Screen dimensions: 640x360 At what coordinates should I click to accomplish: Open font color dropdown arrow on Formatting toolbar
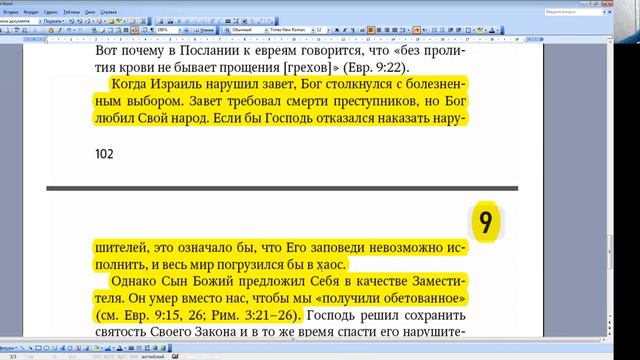click(x=498, y=30)
